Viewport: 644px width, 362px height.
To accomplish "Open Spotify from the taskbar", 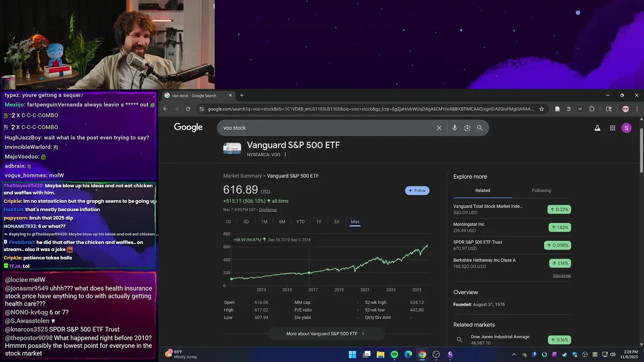I will 394,354.
